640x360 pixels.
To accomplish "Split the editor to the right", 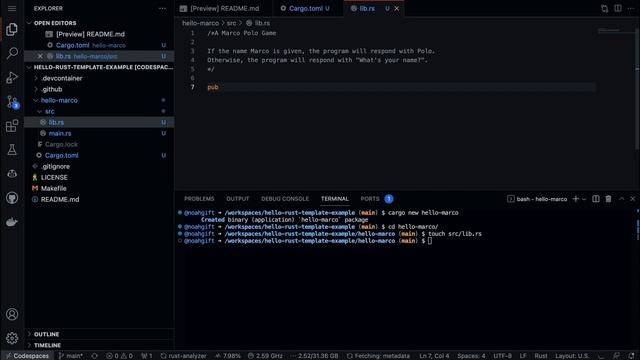I will 618,8.
